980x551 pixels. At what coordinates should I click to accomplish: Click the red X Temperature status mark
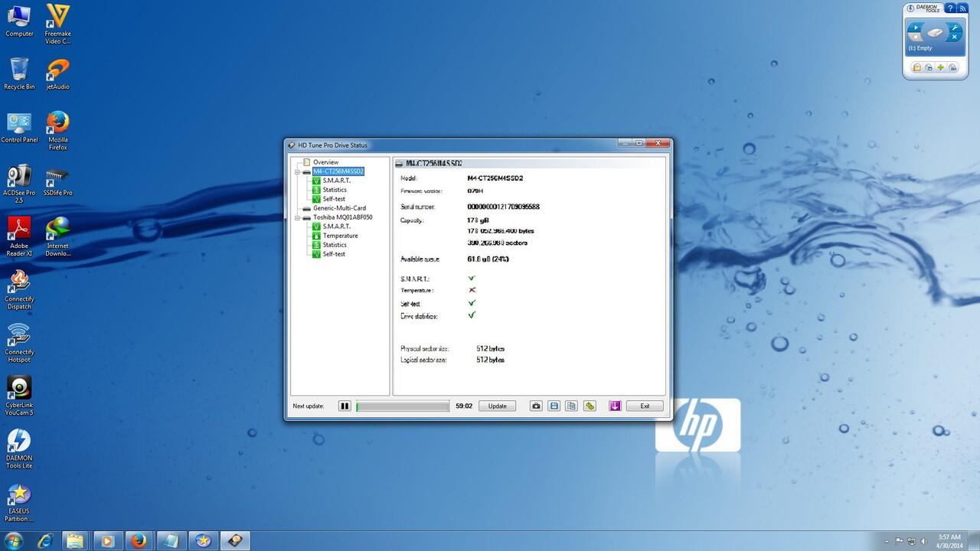[472, 290]
